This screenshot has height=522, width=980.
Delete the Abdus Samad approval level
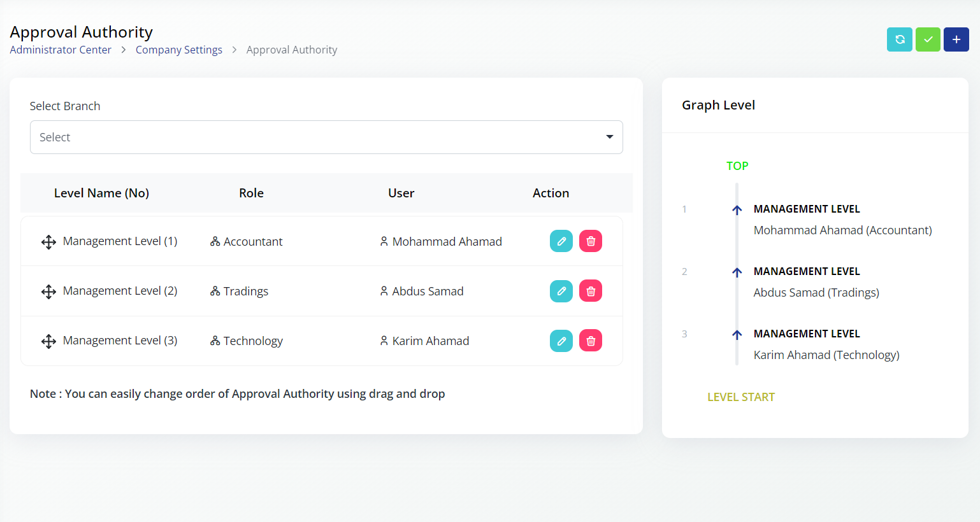(x=590, y=291)
